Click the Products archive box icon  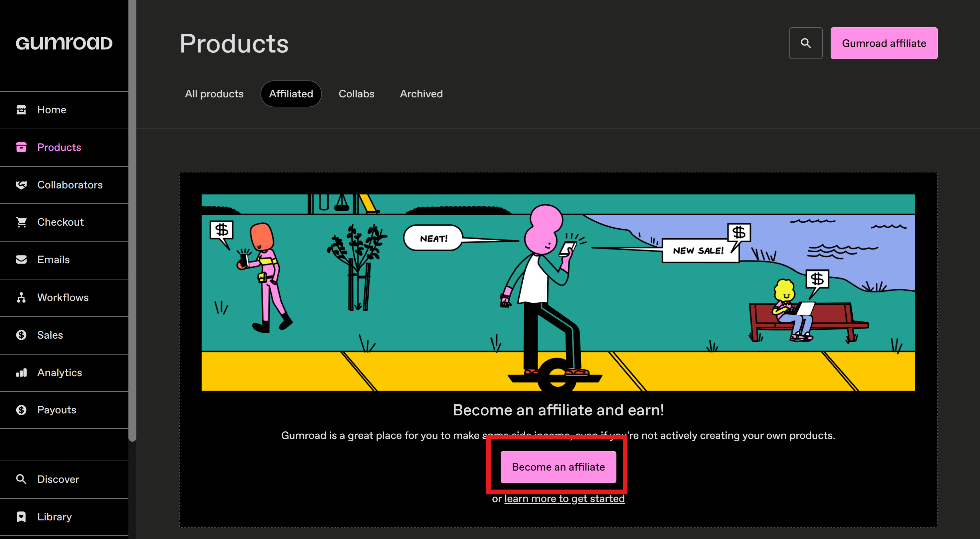click(x=21, y=147)
